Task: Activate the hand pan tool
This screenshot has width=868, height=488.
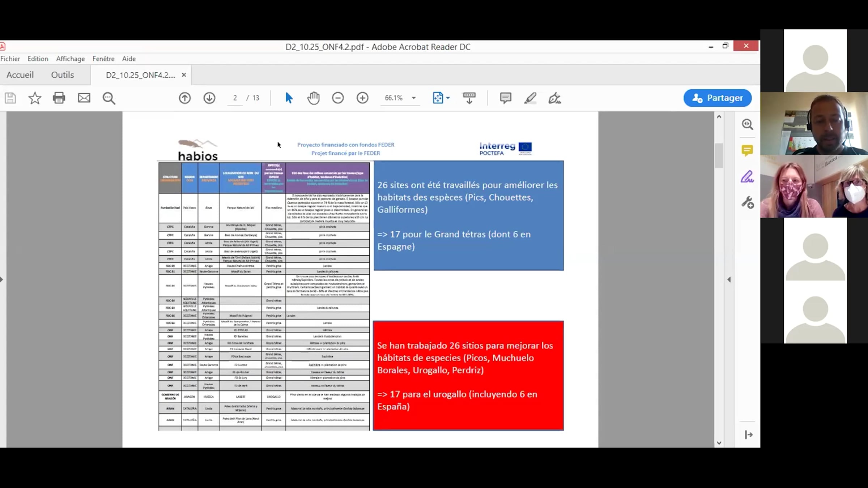Action: coord(313,98)
